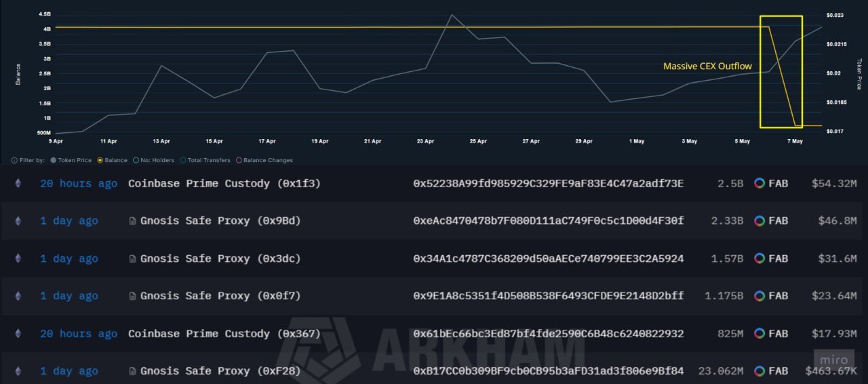Choose the Total Transfers filter option

click(183, 161)
